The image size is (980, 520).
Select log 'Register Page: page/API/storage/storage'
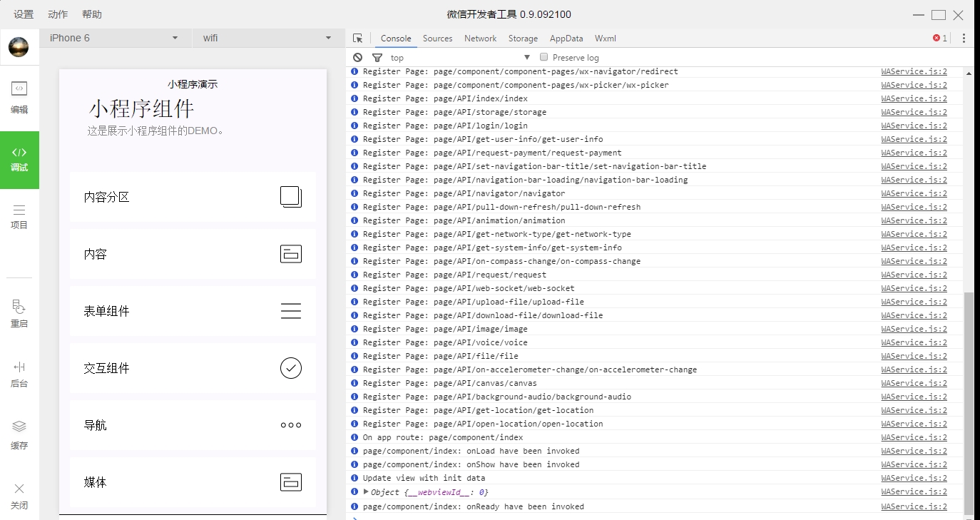click(454, 112)
